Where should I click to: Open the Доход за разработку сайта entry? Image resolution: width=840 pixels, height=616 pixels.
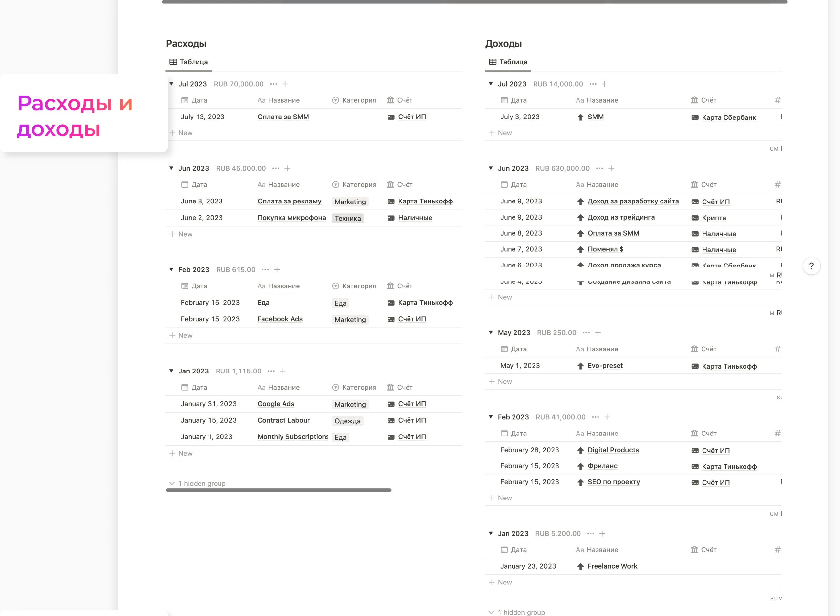click(633, 201)
